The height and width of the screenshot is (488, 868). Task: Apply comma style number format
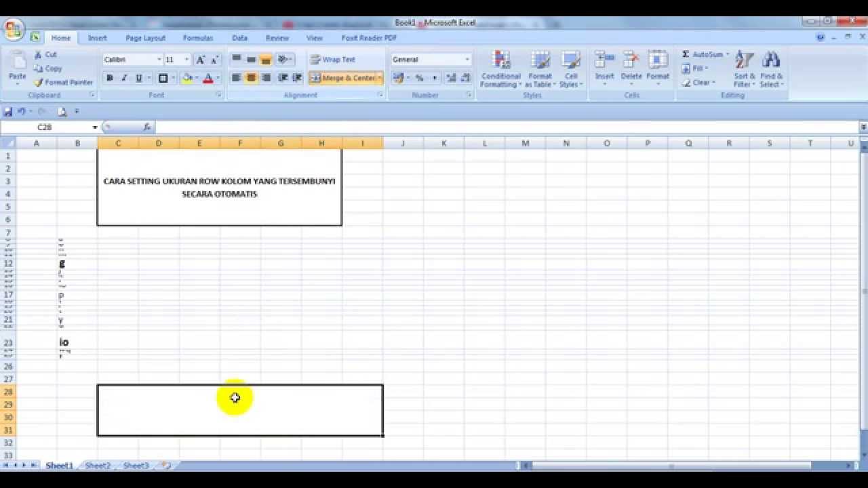(435, 78)
